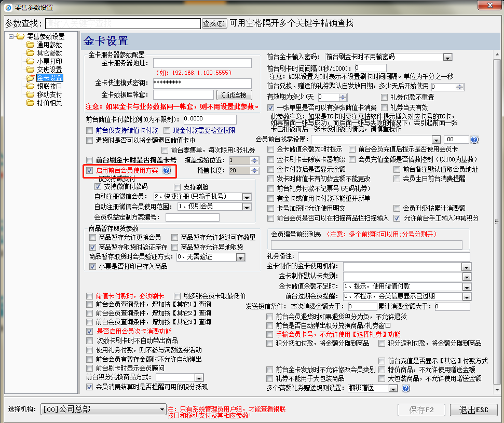
Task: Click the 测试连接 button
Action: [x=234, y=95]
